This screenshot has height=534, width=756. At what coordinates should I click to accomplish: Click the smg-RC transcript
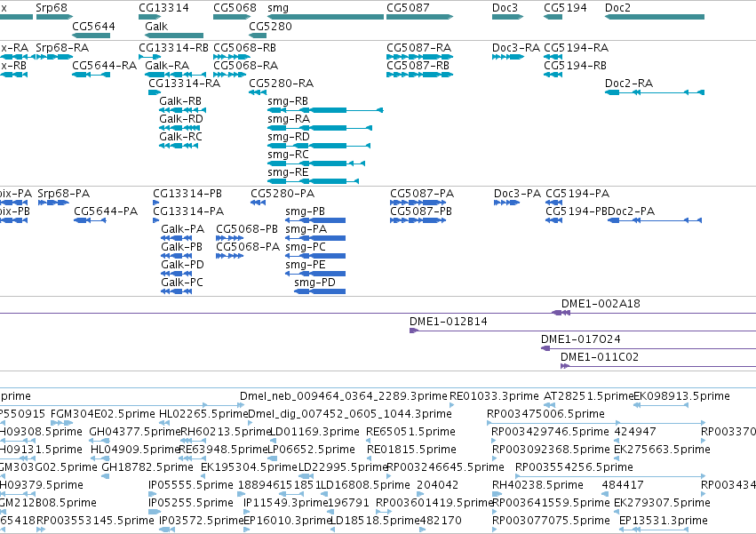[x=316, y=163]
